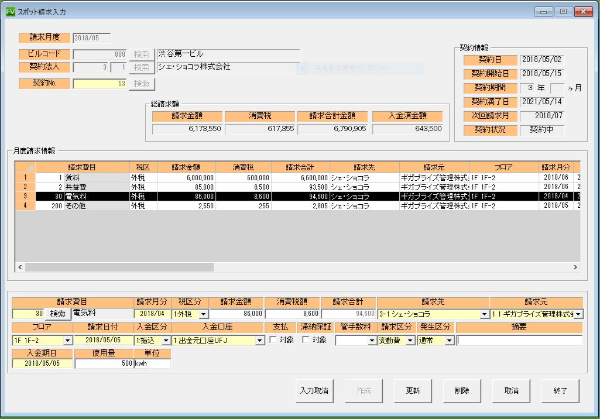Click the grid select-all corner cell
The image size is (600, 419).
(x=25, y=167)
